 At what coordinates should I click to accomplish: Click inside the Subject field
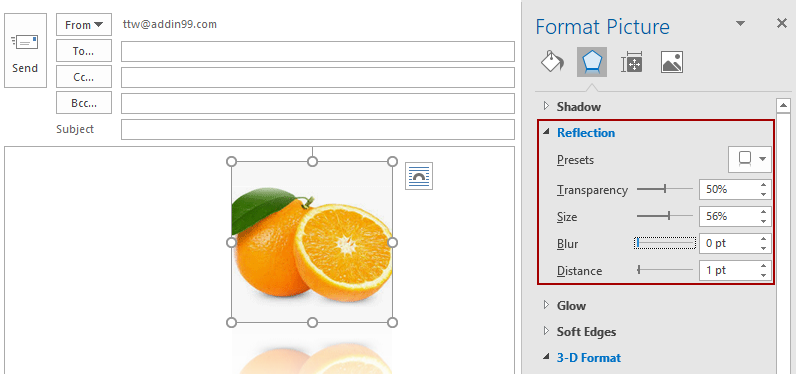(318, 129)
